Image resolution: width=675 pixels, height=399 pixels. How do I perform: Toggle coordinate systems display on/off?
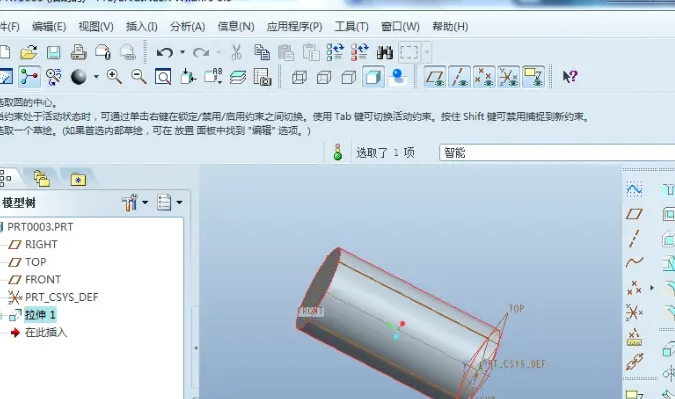[508, 77]
